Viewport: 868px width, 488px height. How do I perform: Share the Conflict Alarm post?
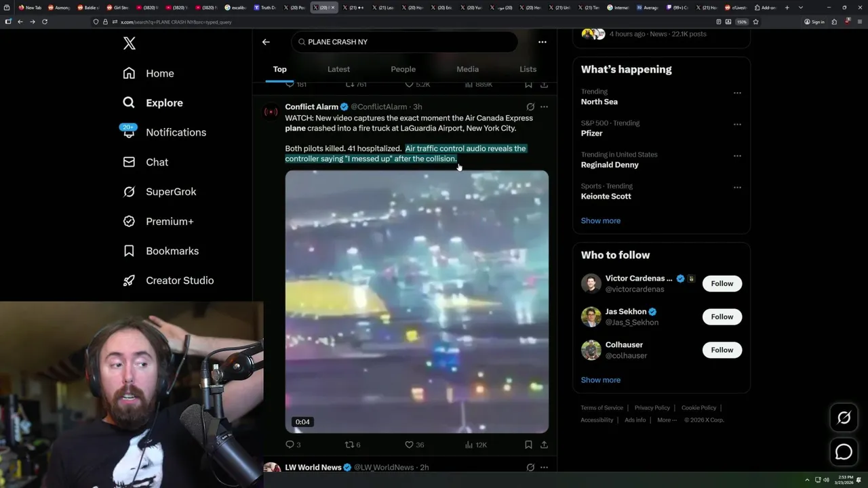click(x=544, y=445)
